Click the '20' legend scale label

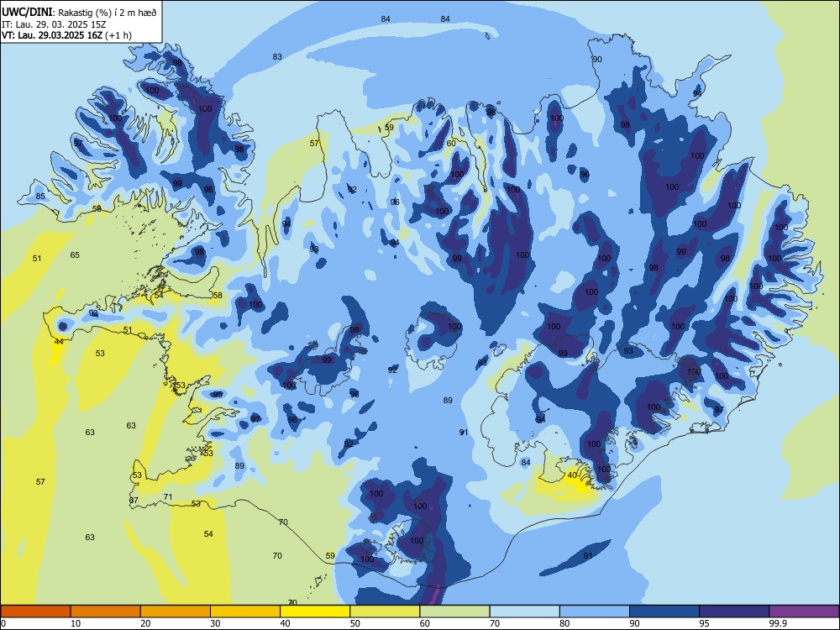pyautogui.click(x=145, y=623)
